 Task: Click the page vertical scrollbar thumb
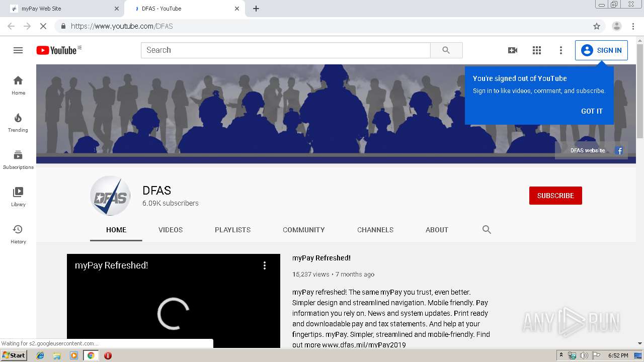click(640, 90)
